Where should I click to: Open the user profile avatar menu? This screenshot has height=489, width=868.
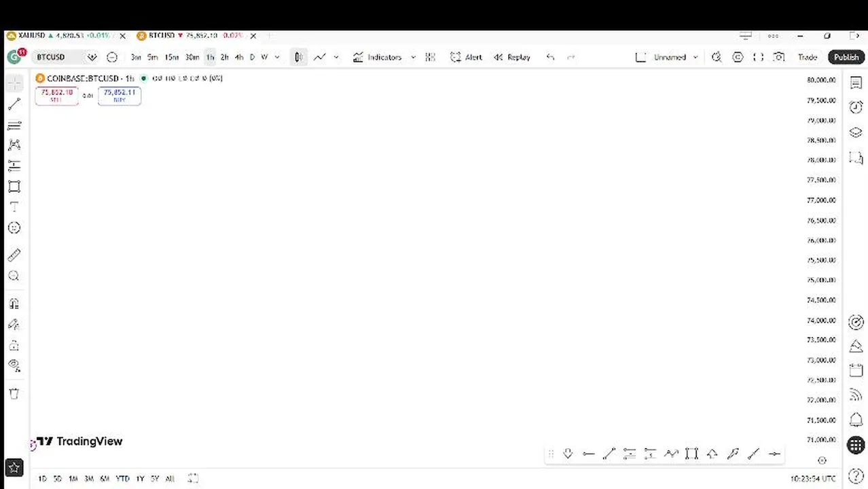pos(14,57)
